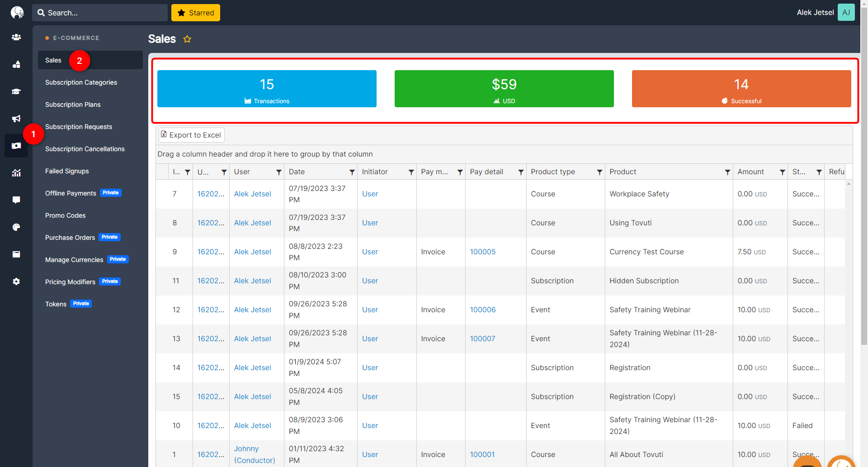Click Export to Excel button
This screenshot has height=467, width=868.
191,135
